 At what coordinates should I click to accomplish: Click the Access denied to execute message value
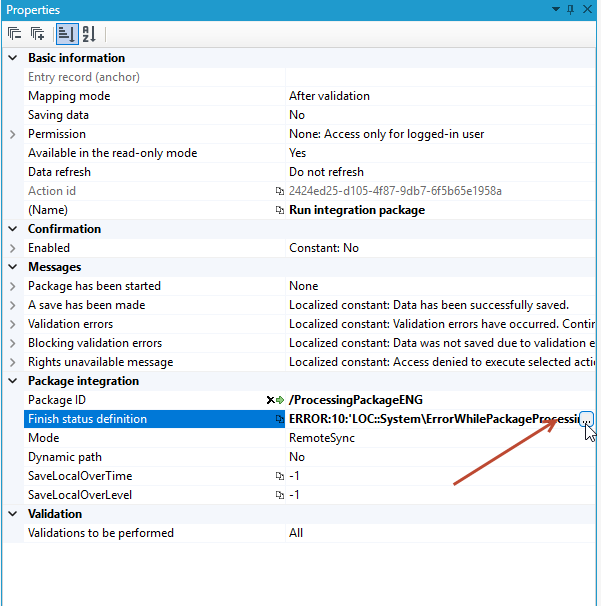442,362
